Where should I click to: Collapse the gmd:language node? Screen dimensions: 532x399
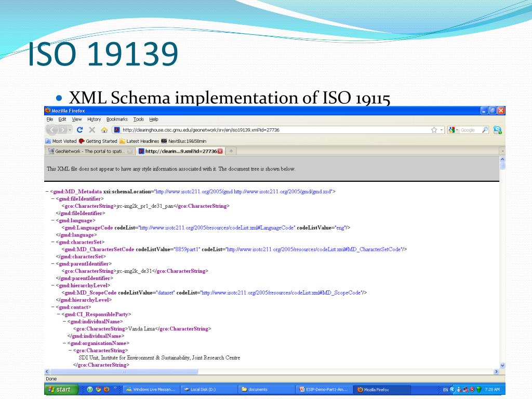point(53,220)
